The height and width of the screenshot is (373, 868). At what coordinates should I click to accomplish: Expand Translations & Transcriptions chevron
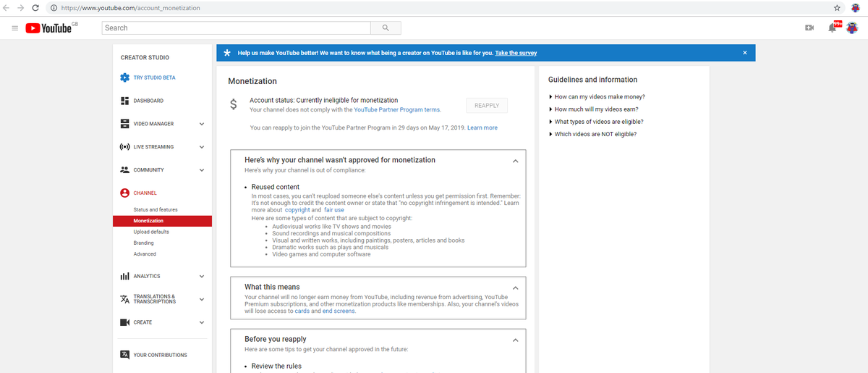pos(202,299)
